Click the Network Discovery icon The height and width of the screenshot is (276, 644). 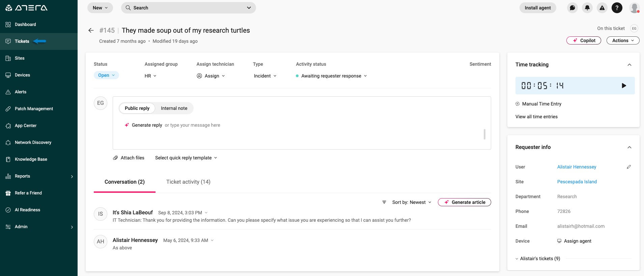(8, 143)
